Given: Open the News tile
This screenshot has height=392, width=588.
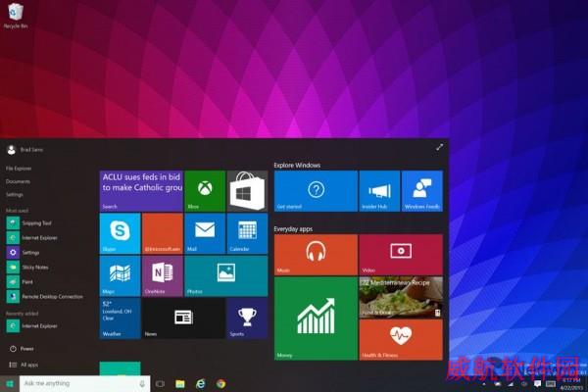Looking at the screenshot, I should pos(184,318).
